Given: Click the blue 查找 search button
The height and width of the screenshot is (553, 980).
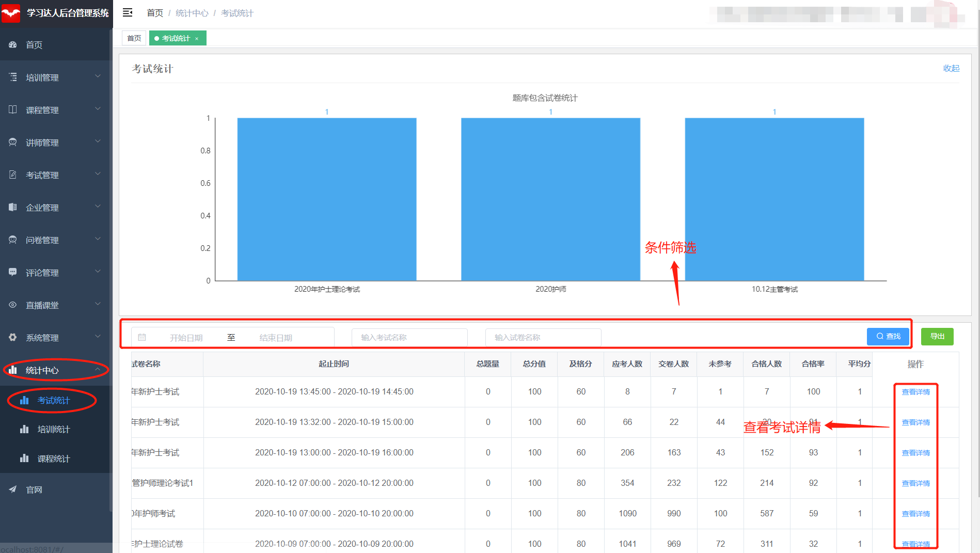Looking at the screenshot, I should click(888, 337).
